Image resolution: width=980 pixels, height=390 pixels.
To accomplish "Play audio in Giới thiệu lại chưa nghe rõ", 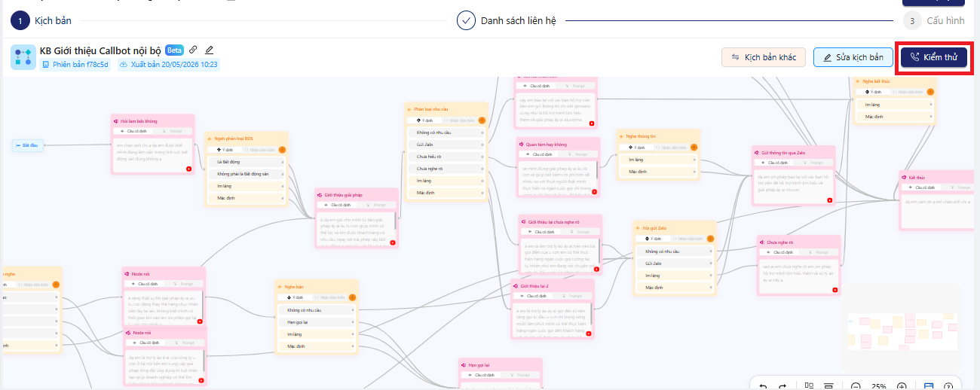I will tap(596, 269).
